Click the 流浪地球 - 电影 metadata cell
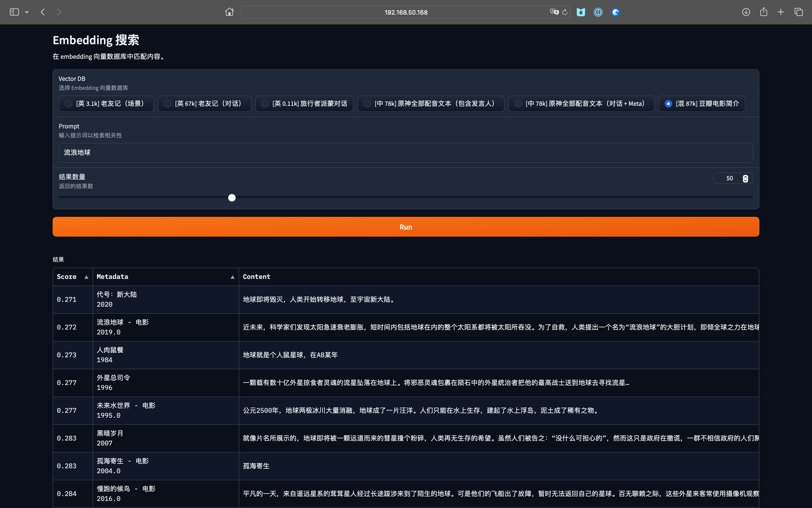The height and width of the screenshot is (508, 812). (x=166, y=327)
